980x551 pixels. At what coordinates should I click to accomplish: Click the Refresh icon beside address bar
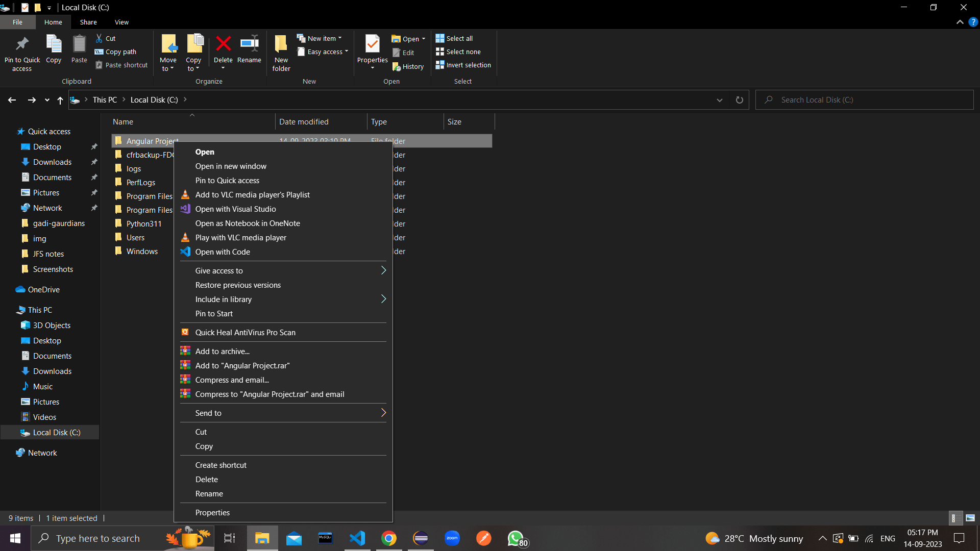click(x=739, y=100)
